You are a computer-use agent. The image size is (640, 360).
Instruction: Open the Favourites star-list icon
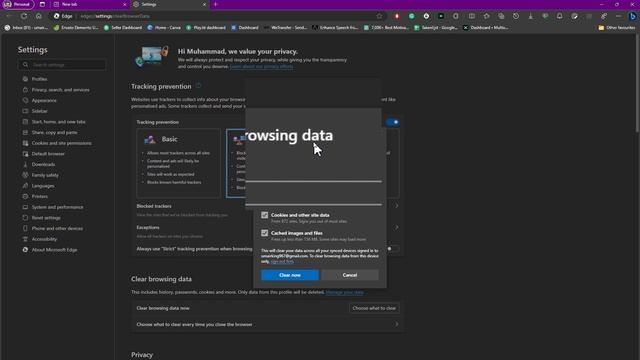[486, 16]
